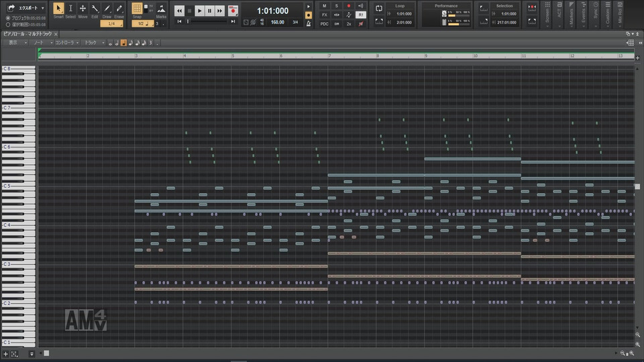Viewport: 644px width, 362px height.
Task: Open the ノート notes menu
Action: [x=41, y=43]
